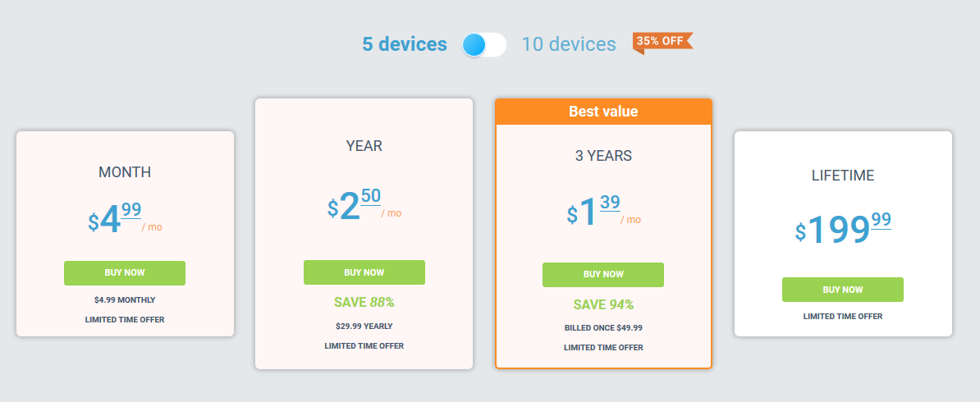Click the $1.39 per month price
The height and width of the screenshot is (402, 980).
603,212
